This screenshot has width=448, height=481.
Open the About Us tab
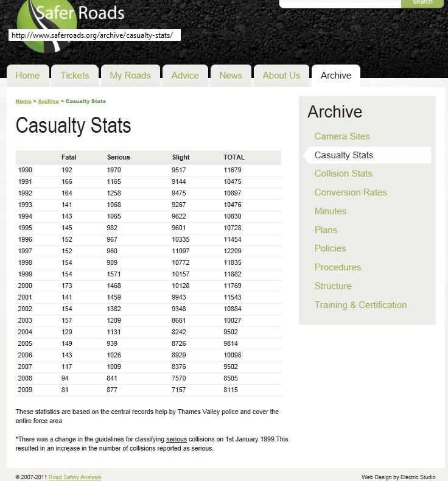pyautogui.click(x=281, y=75)
